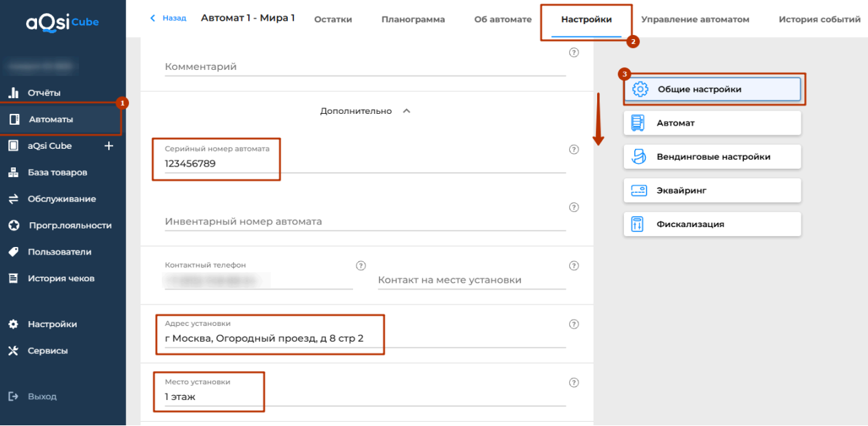Open the Вендинговые настройки section
Viewport: 868px width, 426px height.
[x=712, y=157]
